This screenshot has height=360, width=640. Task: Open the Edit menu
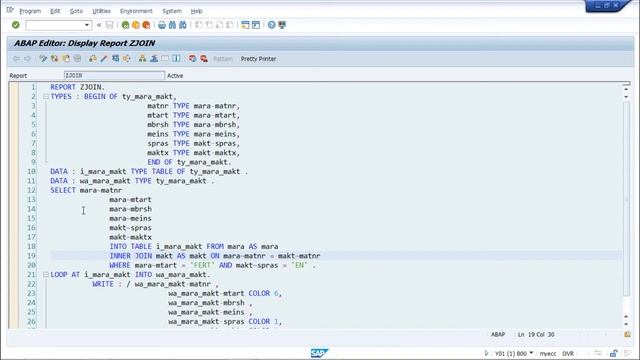(x=55, y=11)
